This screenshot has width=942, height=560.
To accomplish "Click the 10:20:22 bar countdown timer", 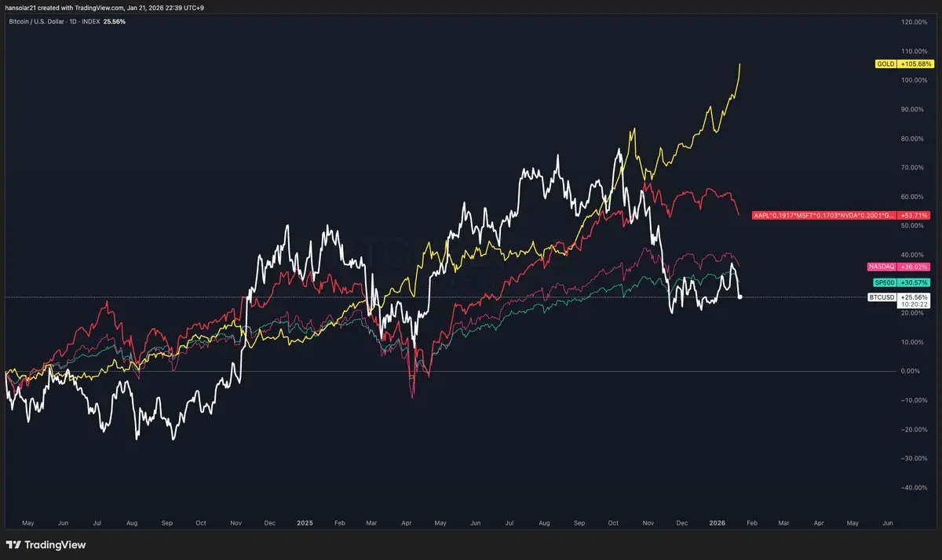I will click(x=913, y=305).
